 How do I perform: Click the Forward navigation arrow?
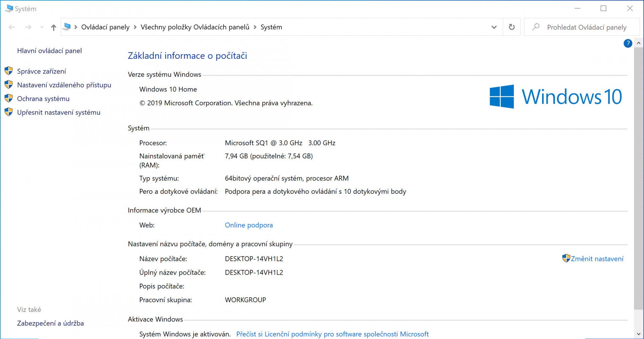[28, 27]
